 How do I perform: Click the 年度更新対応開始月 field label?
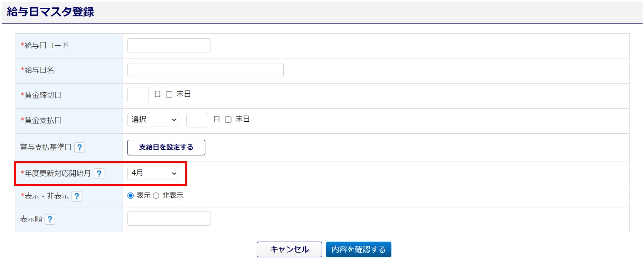click(x=58, y=173)
